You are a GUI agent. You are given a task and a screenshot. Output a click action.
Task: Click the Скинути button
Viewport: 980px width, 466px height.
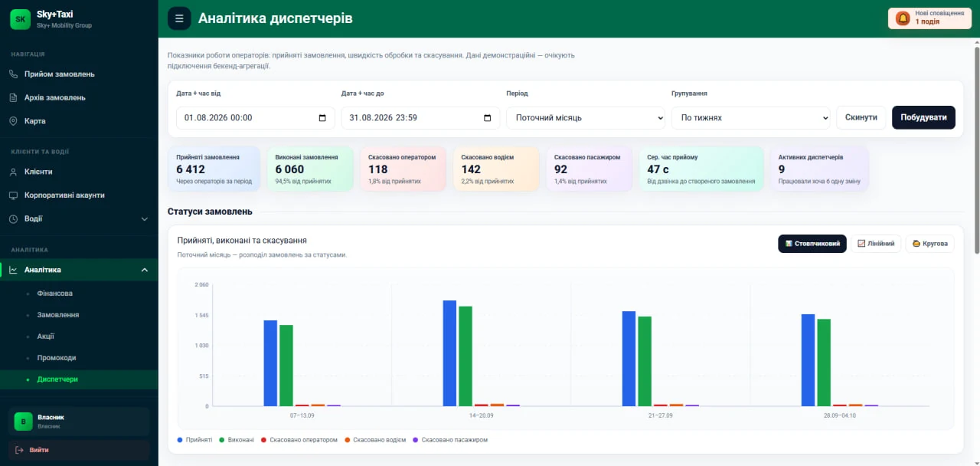861,117
